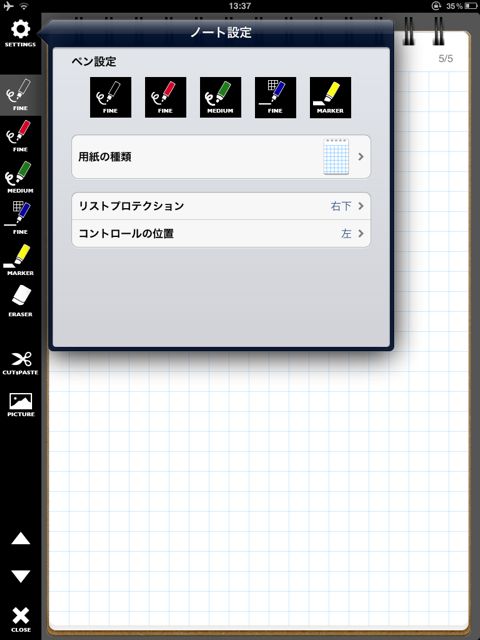Edit red FINE pen in ペン設定 panel

(165, 98)
